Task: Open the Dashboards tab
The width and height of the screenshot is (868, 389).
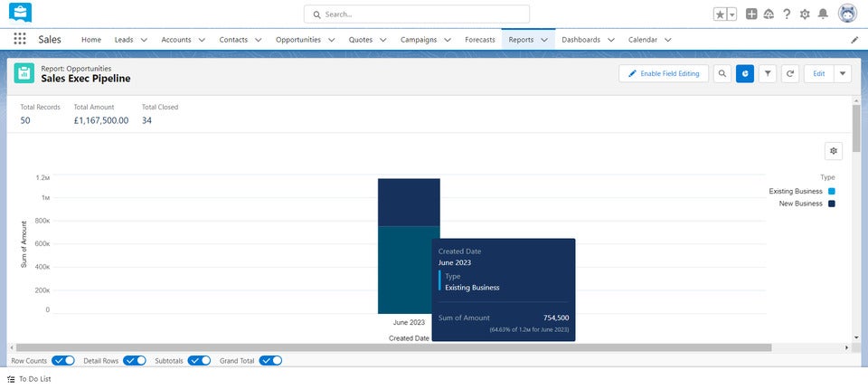Action: click(x=580, y=40)
